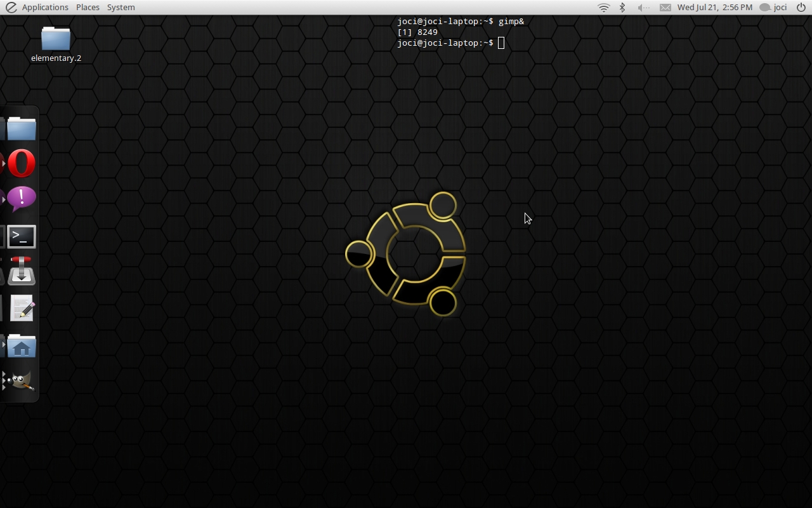The image size is (812, 508).
Task: Open the System menu
Action: pos(121,7)
